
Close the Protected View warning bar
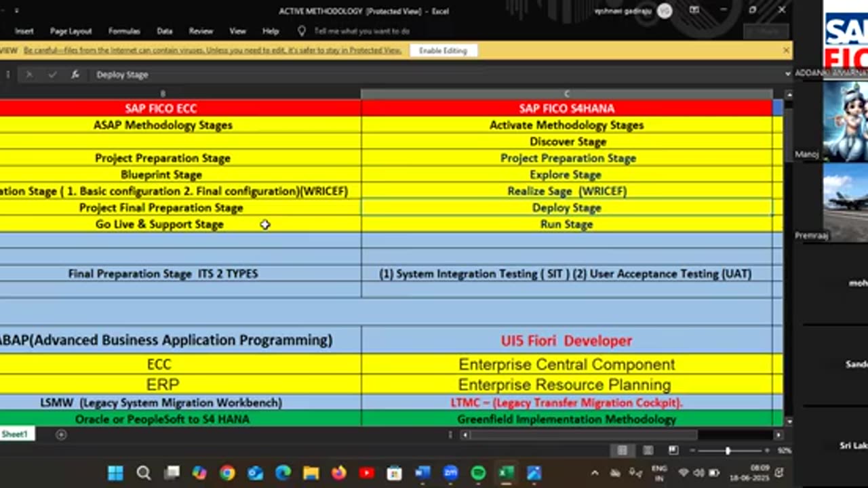click(x=786, y=50)
